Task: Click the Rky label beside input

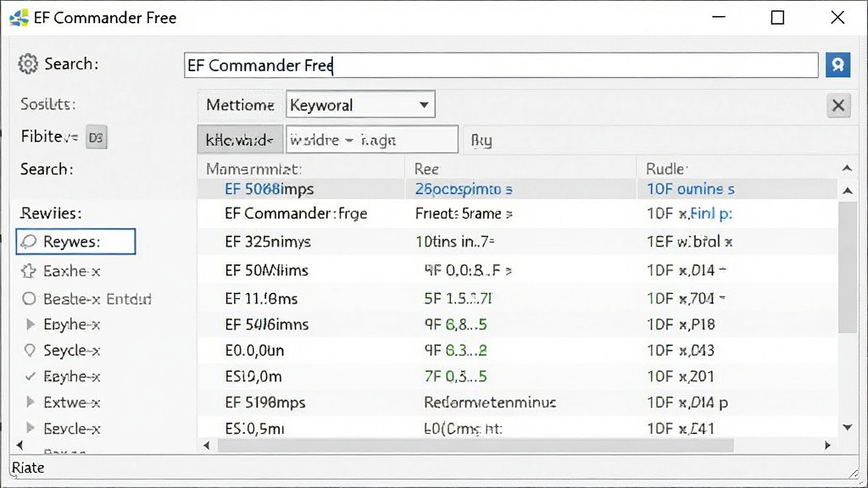Action: 481,141
